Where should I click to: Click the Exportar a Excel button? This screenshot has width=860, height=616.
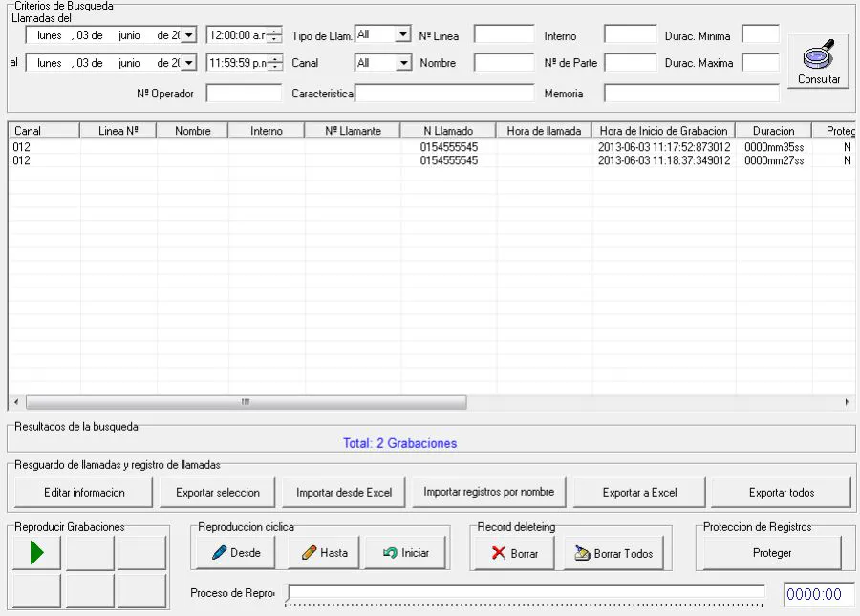coord(639,492)
